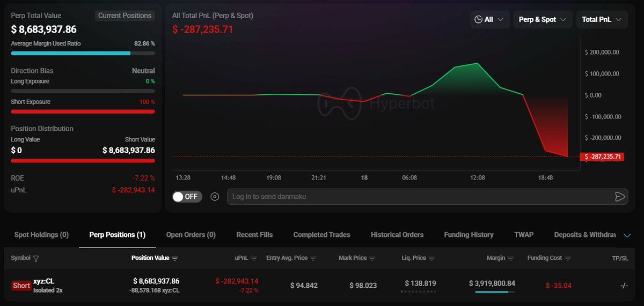Click the 12:08 time axis label
Image resolution: width=644 pixels, height=306 pixels.
478,177
